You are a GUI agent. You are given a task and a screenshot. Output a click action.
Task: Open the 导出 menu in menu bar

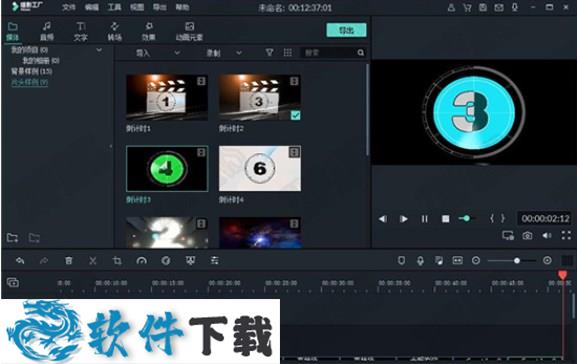[x=160, y=7]
